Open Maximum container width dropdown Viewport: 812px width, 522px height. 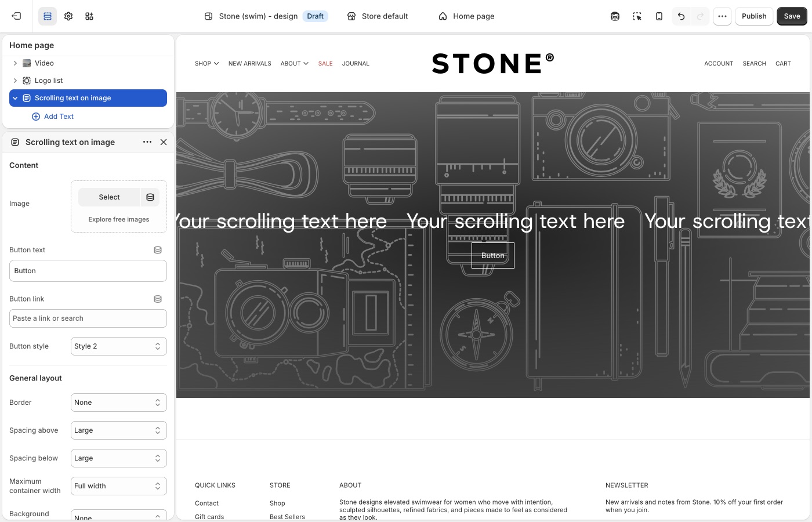pos(119,486)
